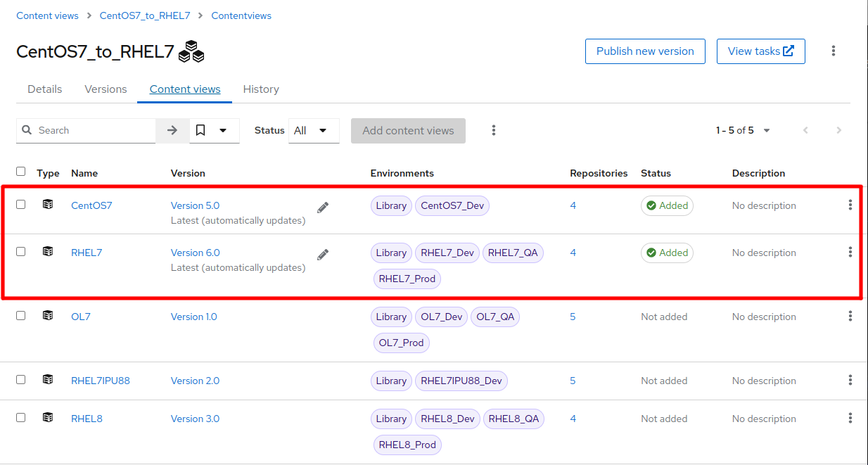Viewport: 868px width, 465px height.
Task: Open kebab menu for CentOS7 row
Action: pyautogui.click(x=850, y=205)
